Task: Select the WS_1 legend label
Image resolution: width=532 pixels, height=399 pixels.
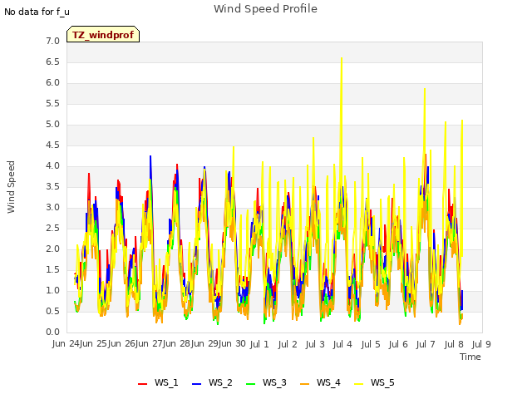Action: [166, 382]
